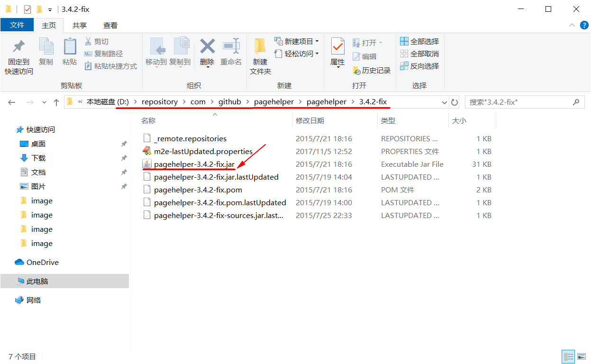
Task: Click Select none (全部取消)
Action: pyautogui.click(x=419, y=54)
